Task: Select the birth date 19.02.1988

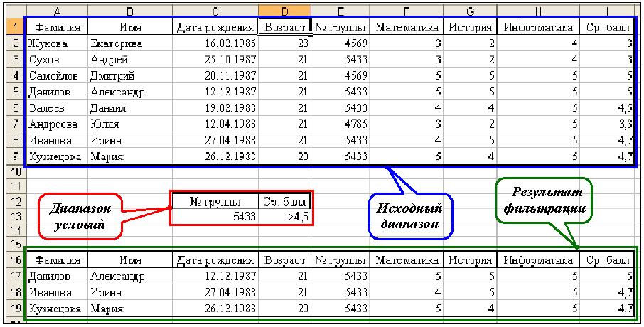Action: tap(215, 107)
